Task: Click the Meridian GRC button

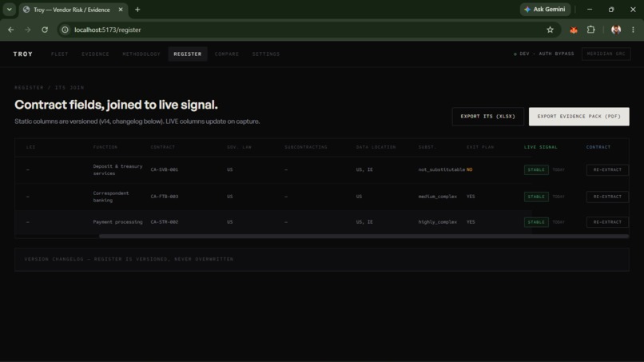Action: click(606, 54)
